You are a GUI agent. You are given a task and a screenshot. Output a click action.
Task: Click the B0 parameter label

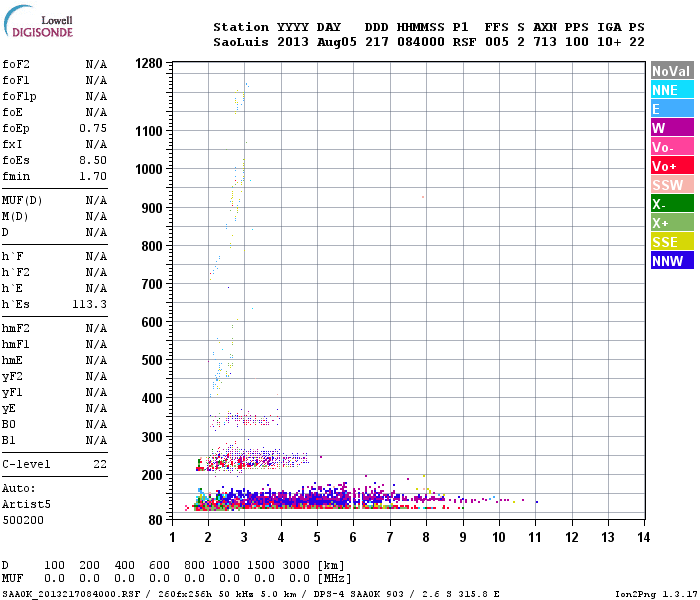(8, 425)
